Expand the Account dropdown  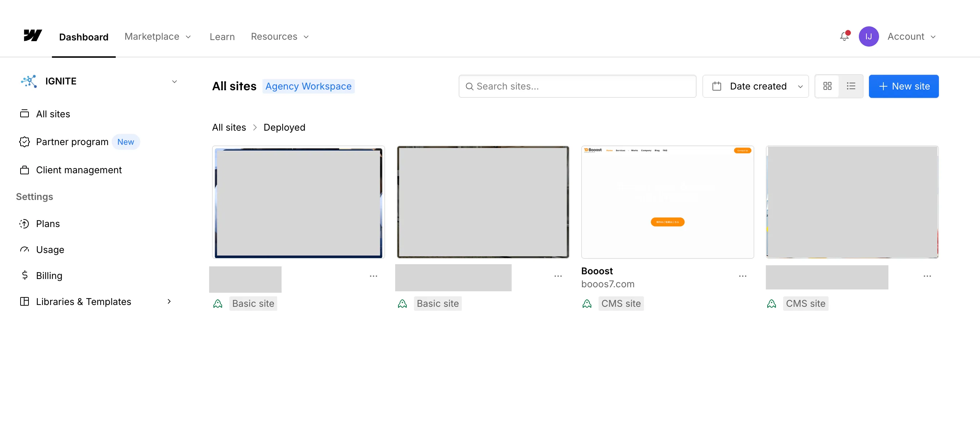pos(912,36)
